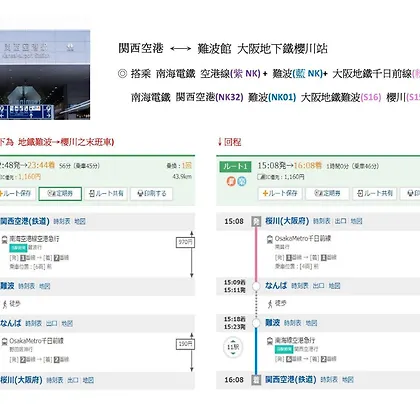Click train icon beside 南海線空港急行 in 回程 panel
Viewport: 420px width, 420px height.
(x=270, y=341)
